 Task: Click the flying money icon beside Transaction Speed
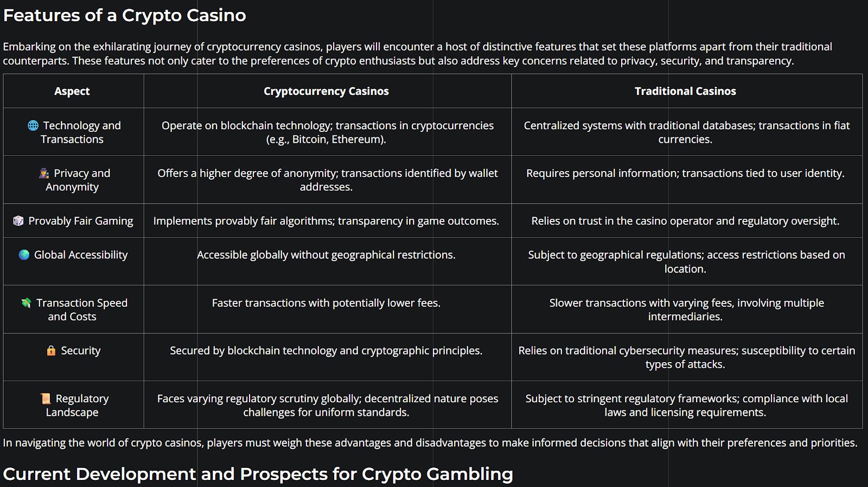[26, 303]
